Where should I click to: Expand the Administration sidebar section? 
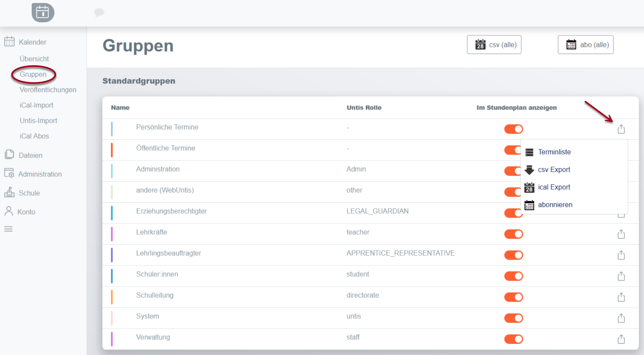point(40,174)
